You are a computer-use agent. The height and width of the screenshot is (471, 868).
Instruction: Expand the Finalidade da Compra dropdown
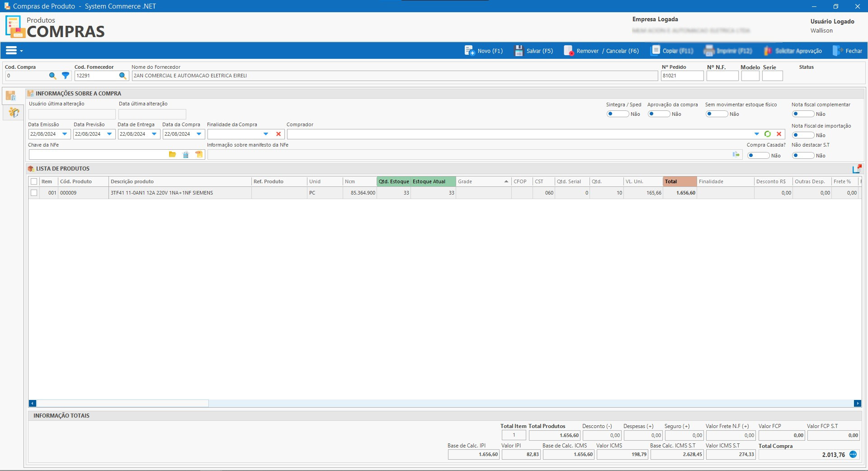pyautogui.click(x=266, y=134)
